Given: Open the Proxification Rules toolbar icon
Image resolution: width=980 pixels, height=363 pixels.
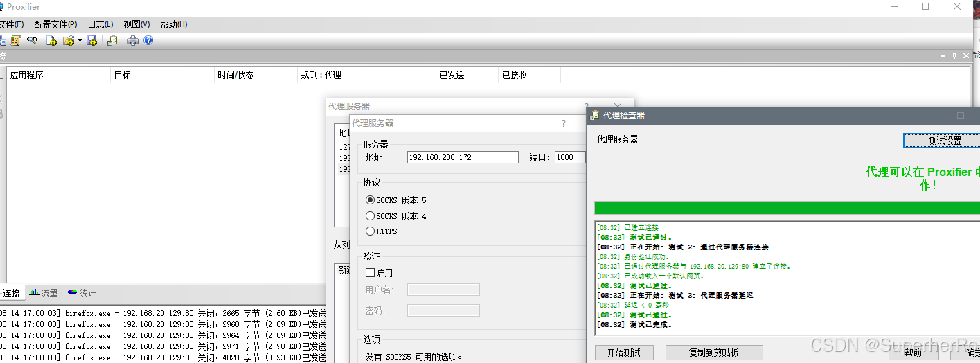Looking at the screenshot, I should point(16,40).
